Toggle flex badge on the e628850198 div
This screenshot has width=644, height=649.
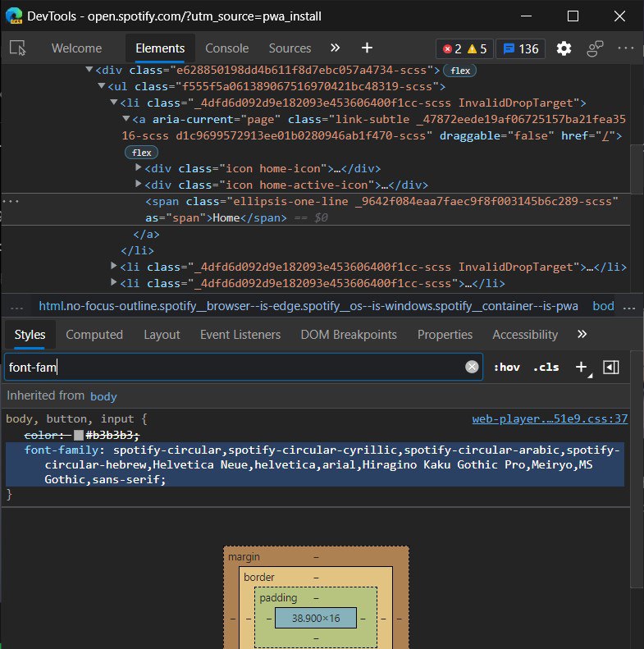tap(459, 71)
